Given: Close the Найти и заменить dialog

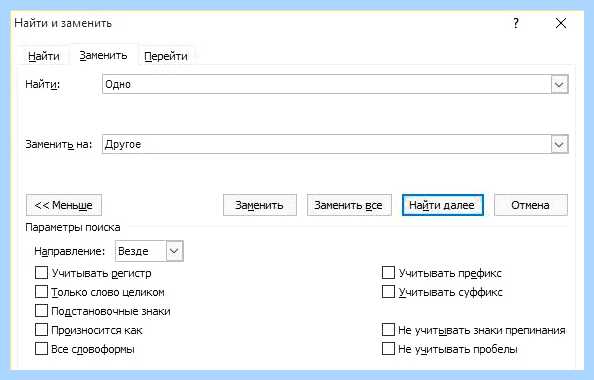Looking at the screenshot, I should click(x=561, y=23).
